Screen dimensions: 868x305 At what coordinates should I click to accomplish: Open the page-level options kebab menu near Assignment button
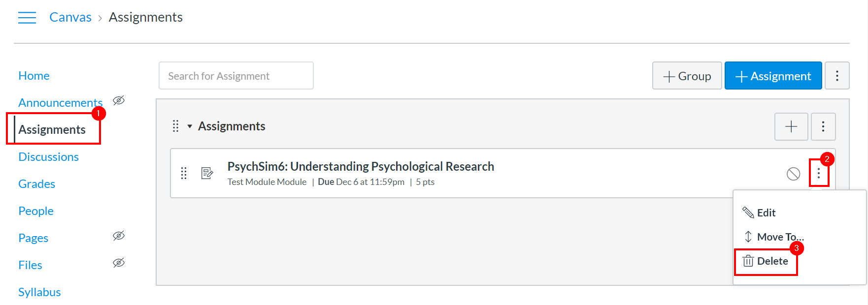click(x=837, y=75)
